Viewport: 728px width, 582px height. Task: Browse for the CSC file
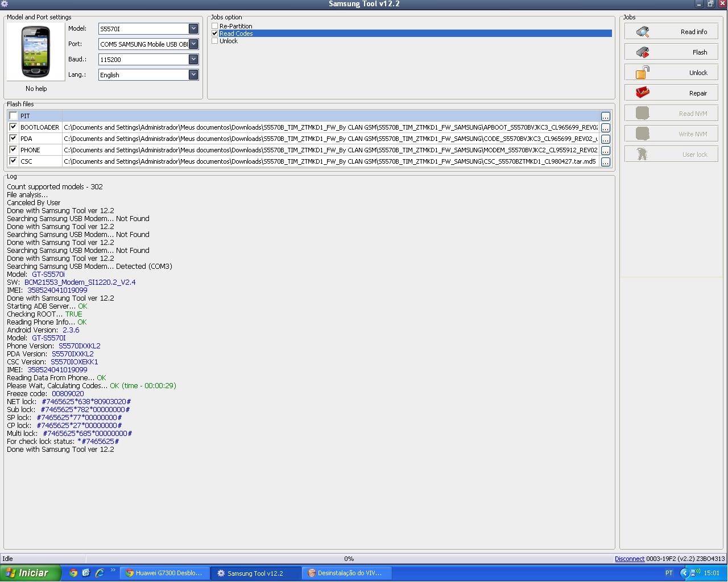click(605, 162)
